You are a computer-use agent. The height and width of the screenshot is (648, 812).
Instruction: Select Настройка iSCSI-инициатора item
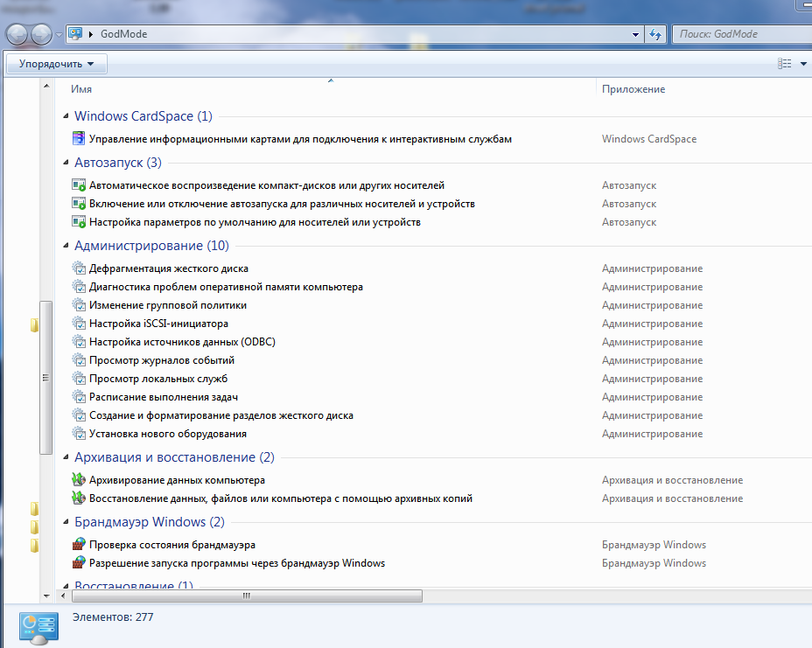coord(159,324)
